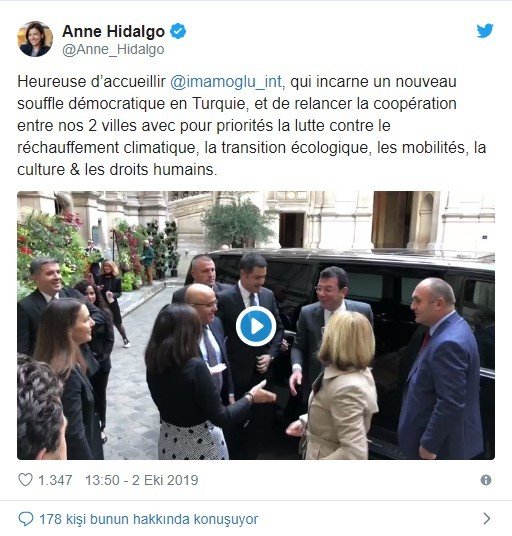Open the @Anne_Hidalgo handle link

point(113,50)
